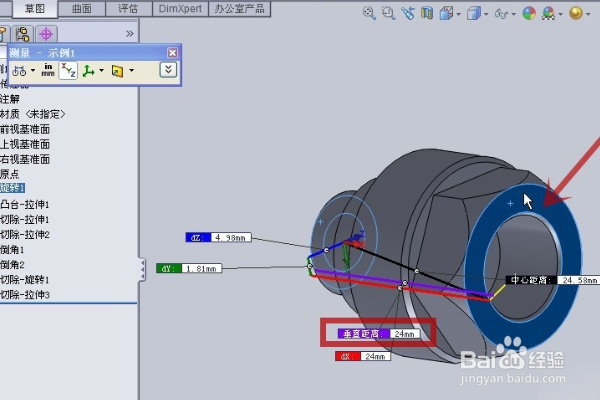Click the View Orientation cube icon
This screenshot has width=600, height=400.
pos(446,14)
